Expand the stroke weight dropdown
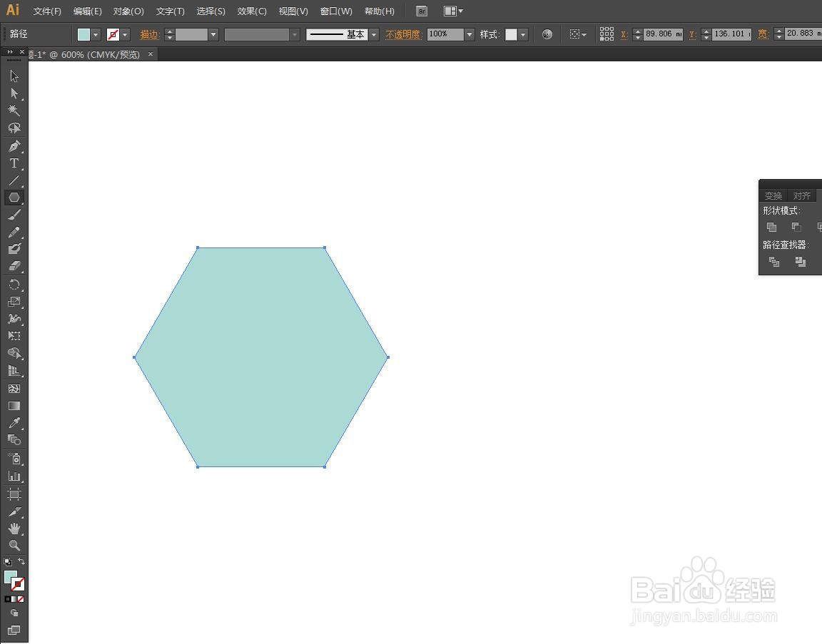The height and width of the screenshot is (644, 822). (213, 34)
